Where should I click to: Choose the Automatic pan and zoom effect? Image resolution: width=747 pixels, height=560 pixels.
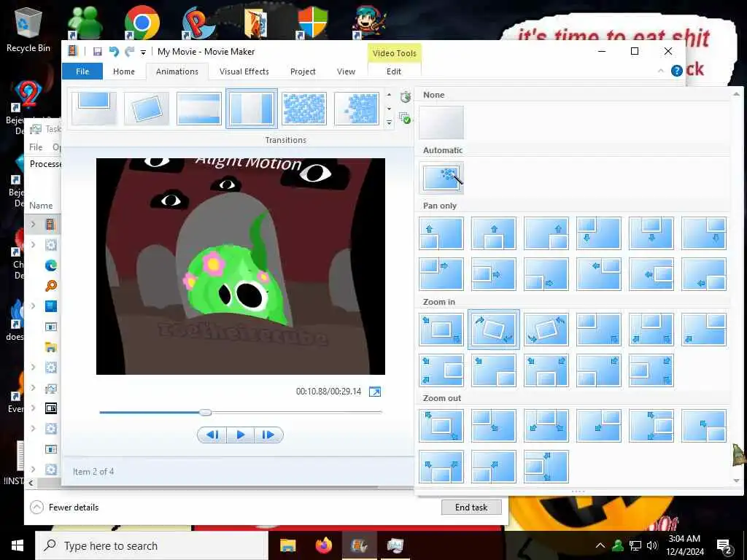click(x=441, y=178)
